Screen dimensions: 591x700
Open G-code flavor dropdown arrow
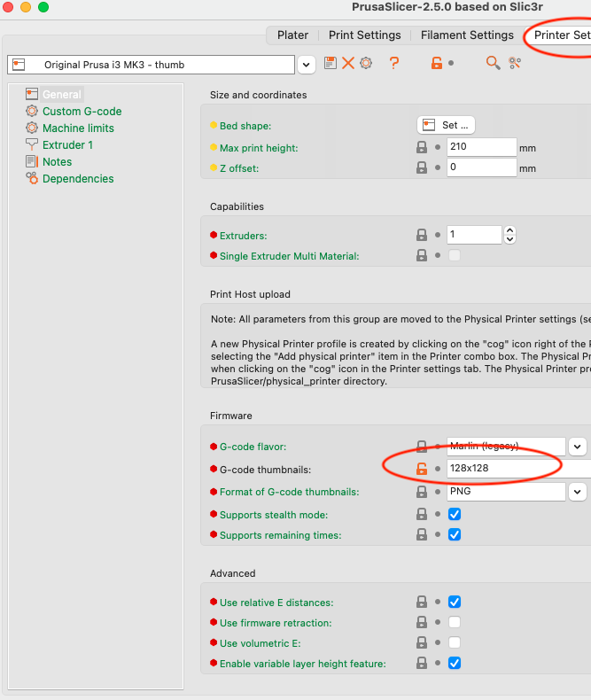point(577,447)
